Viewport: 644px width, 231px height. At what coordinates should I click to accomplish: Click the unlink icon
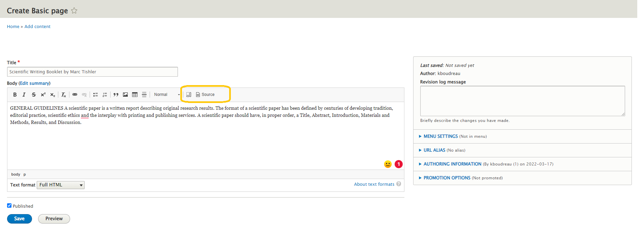point(84,95)
